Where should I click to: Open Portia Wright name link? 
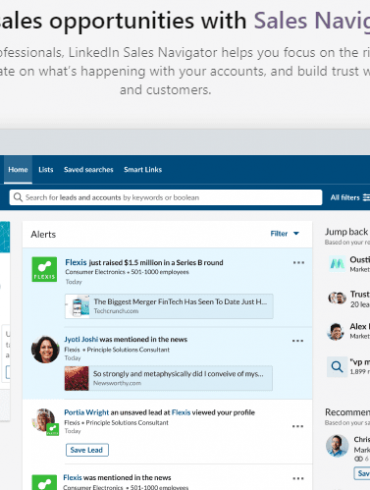point(86,413)
